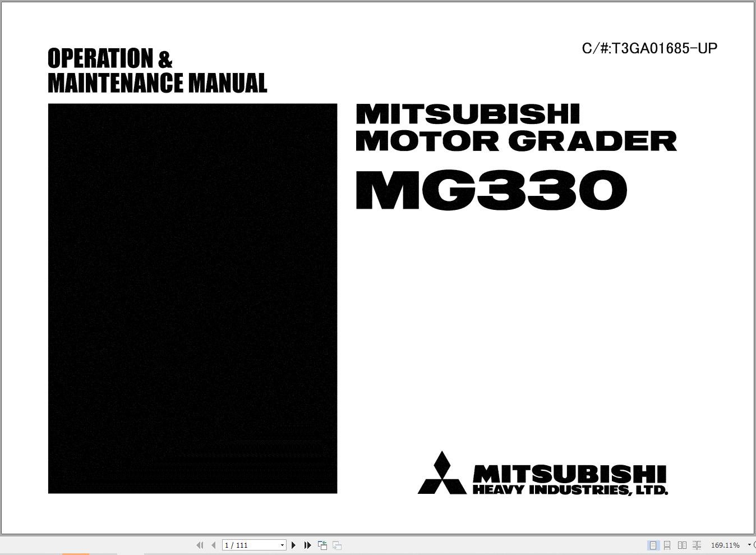Viewport: 756px width, 555px height.
Task: Jump to the last page
Action: coord(307,545)
